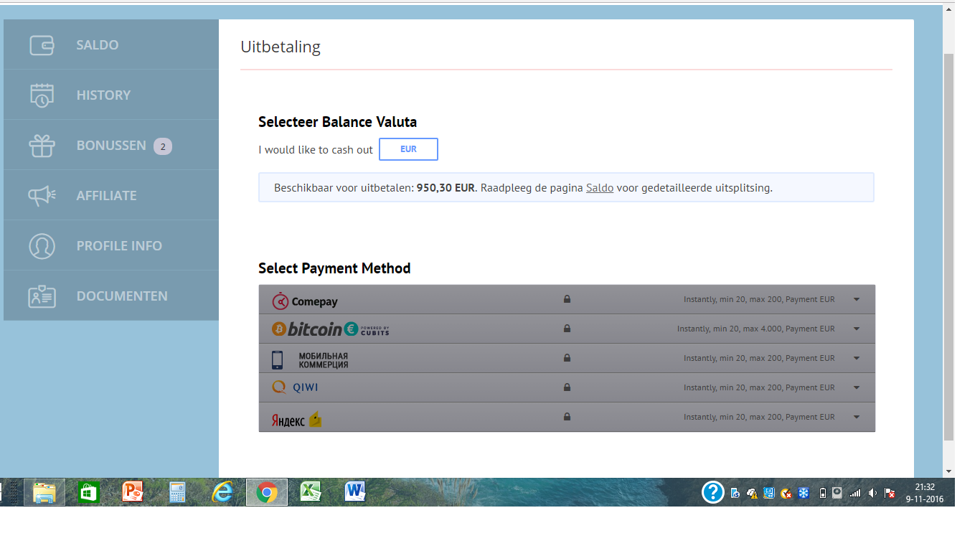Click the gift box icon next to BONUSSEN
Image resolution: width=980 pixels, height=551 pixels.
pos(42,146)
